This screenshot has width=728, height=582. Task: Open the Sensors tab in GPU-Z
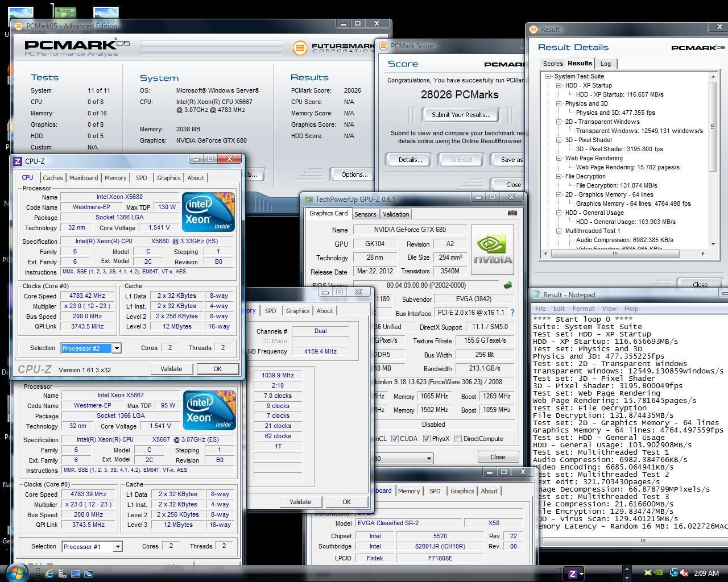click(x=365, y=214)
